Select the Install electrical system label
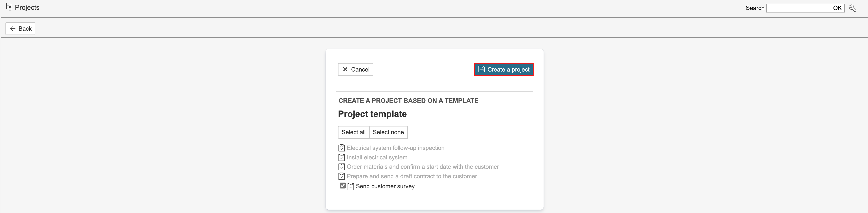This screenshot has height=213, width=868. [377, 157]
